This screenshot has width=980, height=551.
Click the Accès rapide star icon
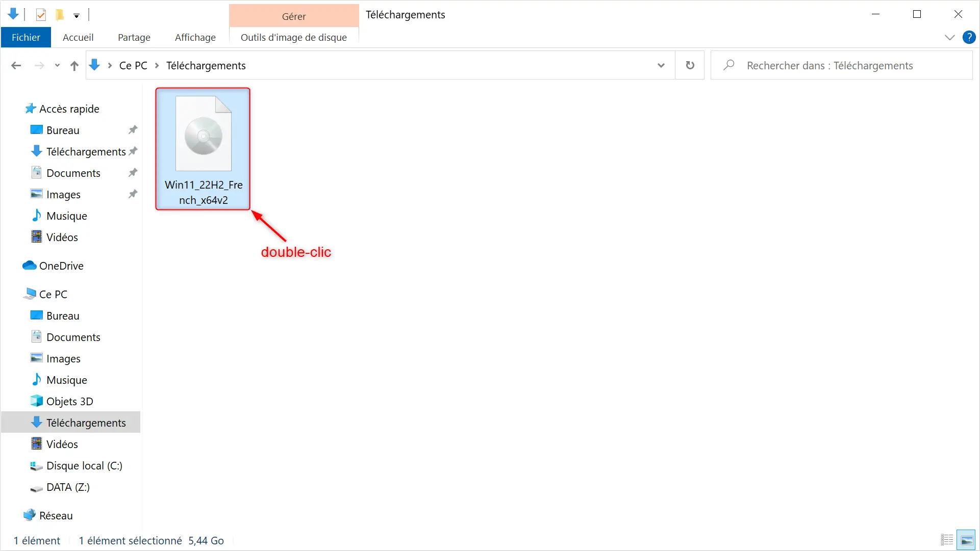click(x=30, y=108)
